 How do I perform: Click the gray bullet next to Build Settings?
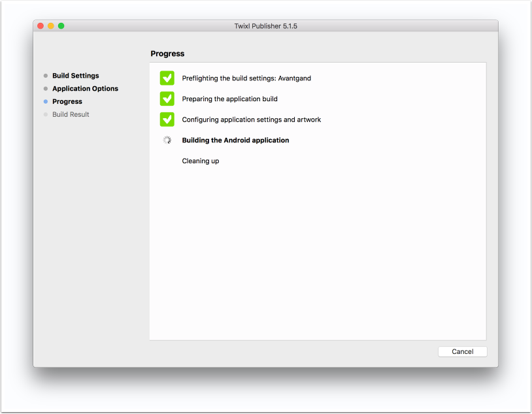click(46, 76)
